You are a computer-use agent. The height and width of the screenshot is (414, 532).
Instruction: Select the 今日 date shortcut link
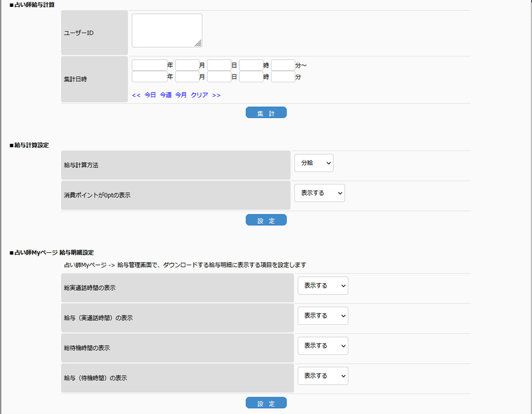(150, 95)
